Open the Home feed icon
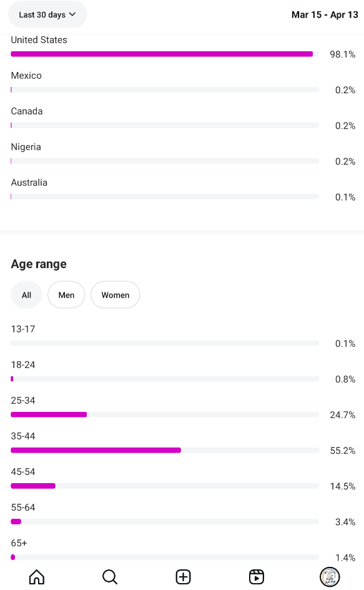 (37, 576)
